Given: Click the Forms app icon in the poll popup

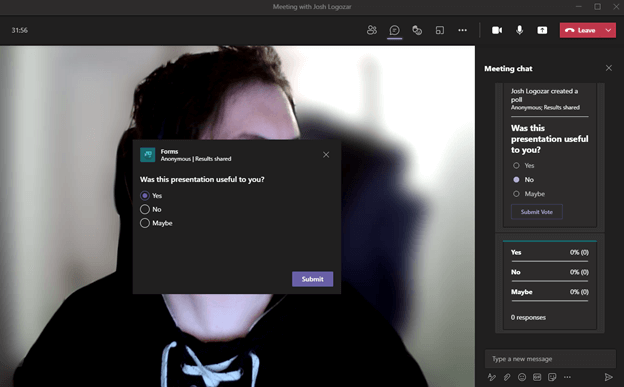Looking at the screenshot, I should [148, 155].
